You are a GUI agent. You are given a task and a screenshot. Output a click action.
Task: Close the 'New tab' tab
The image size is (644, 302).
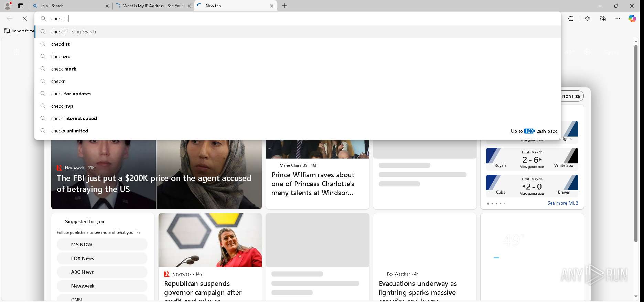[x=271, y=6]
